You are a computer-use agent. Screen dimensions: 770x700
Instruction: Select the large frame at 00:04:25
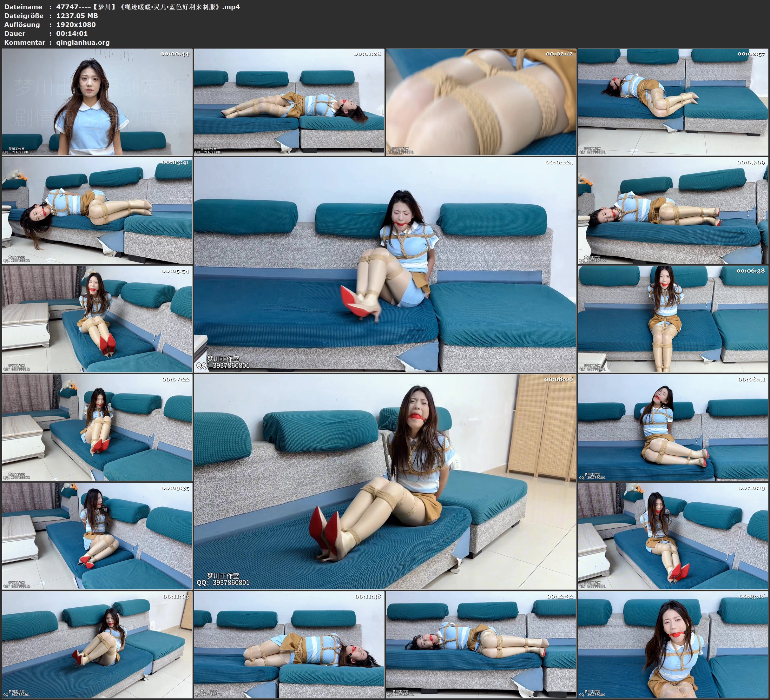[385, 264]
